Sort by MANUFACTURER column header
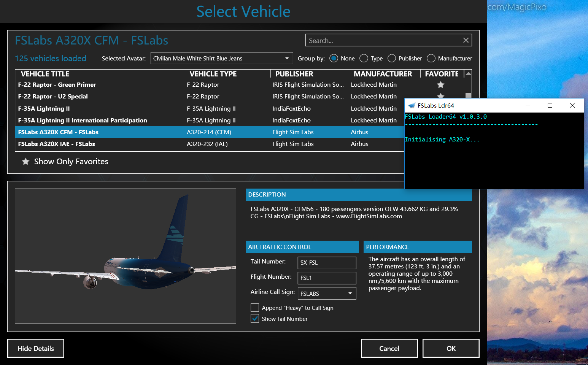Viewport: 588px width, 365px height. click(x=383, y=74)
